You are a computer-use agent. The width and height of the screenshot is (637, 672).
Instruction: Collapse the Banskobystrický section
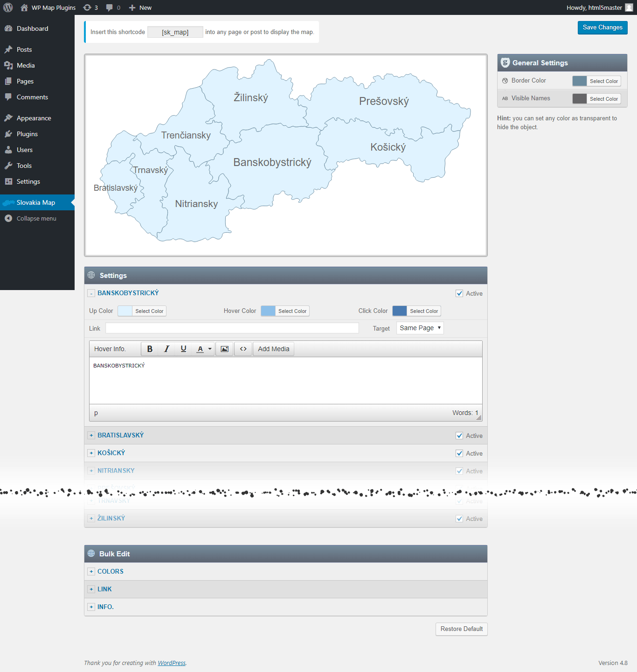91,293
